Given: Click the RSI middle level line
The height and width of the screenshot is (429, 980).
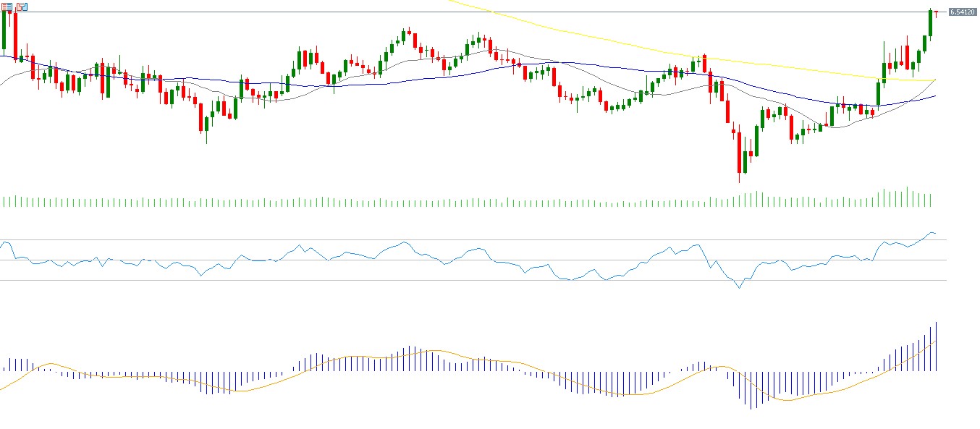Looking at the screenshot, I should [x=507, y=260].
